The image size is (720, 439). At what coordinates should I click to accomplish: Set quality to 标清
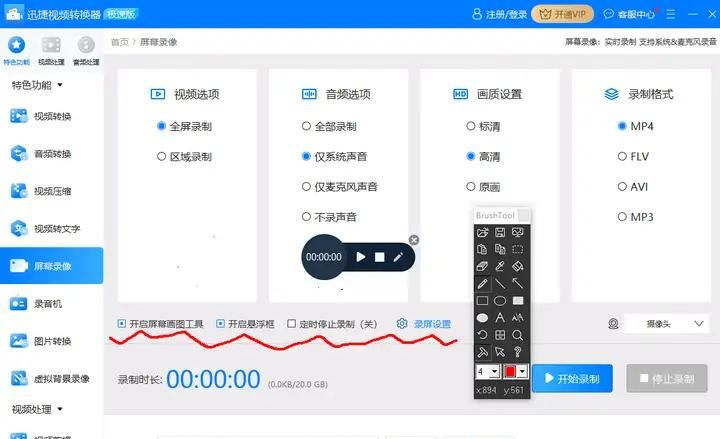pos(483,126)
